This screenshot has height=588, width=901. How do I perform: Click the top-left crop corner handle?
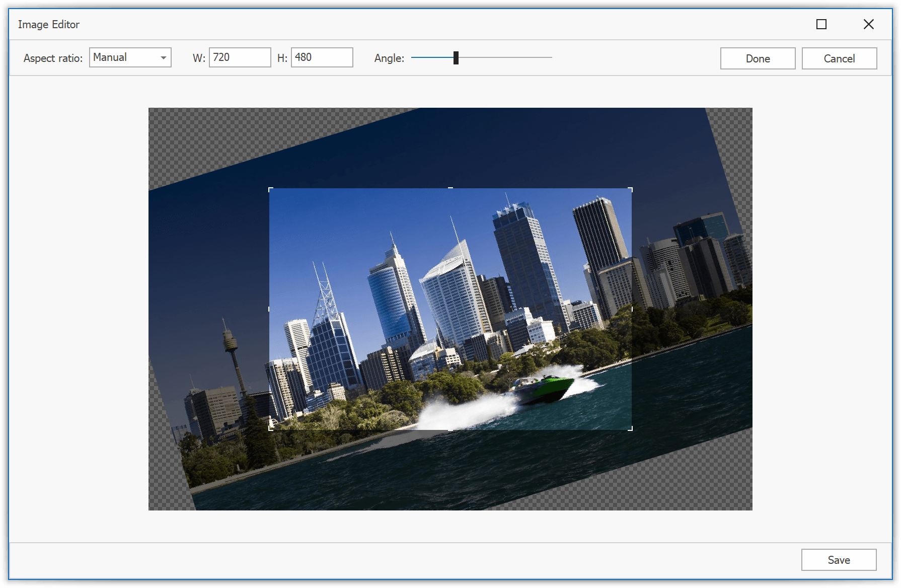pyautogui.click(x=270, y=189)
